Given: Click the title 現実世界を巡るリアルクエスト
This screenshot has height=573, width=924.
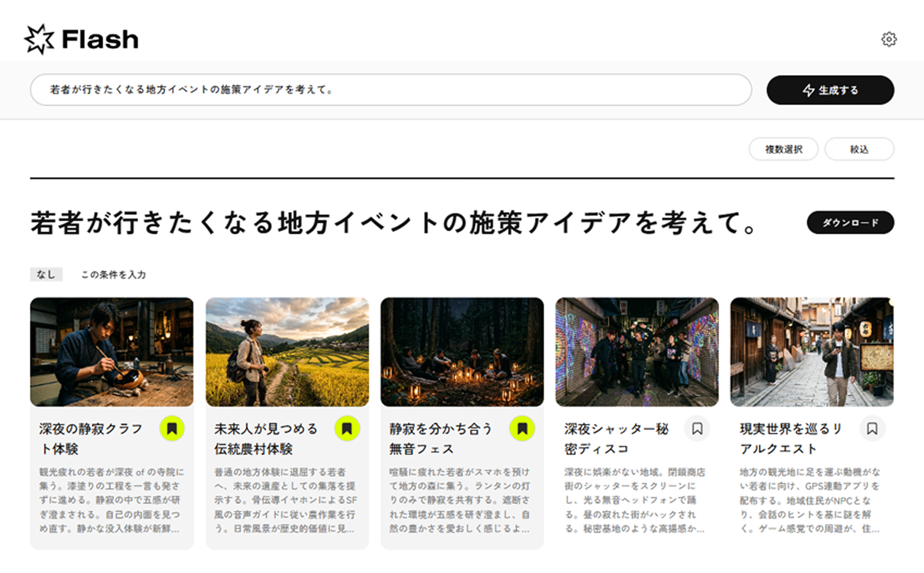Looking at the screenshot, I should 792,439.
